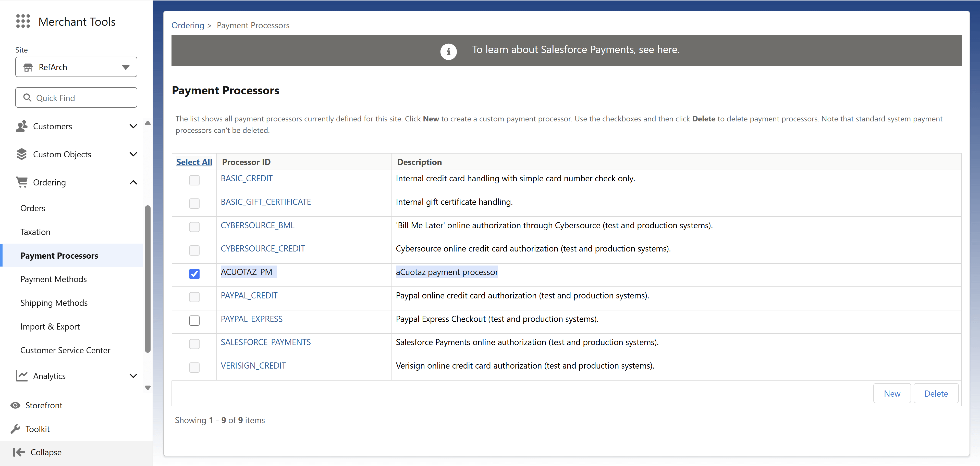
Task: Open the BASIC_CREDIT processor link
Action: [247, 179]
